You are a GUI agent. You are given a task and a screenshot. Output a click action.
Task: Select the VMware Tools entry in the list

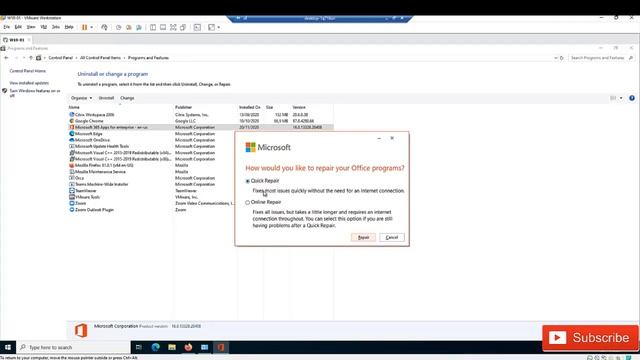coord(151,197)
